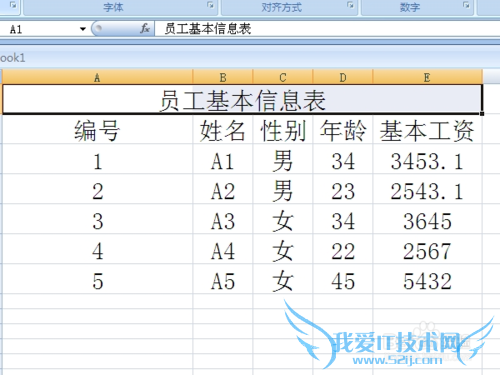Viewport: 500px width, 375px height.
Task: Select header cell 姓名
Action: pos(223,129)
